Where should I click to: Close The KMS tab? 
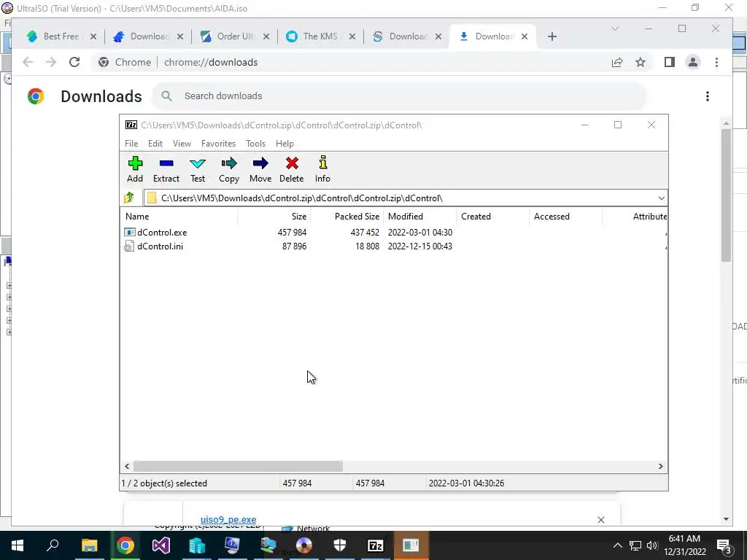tap(352, 36)
